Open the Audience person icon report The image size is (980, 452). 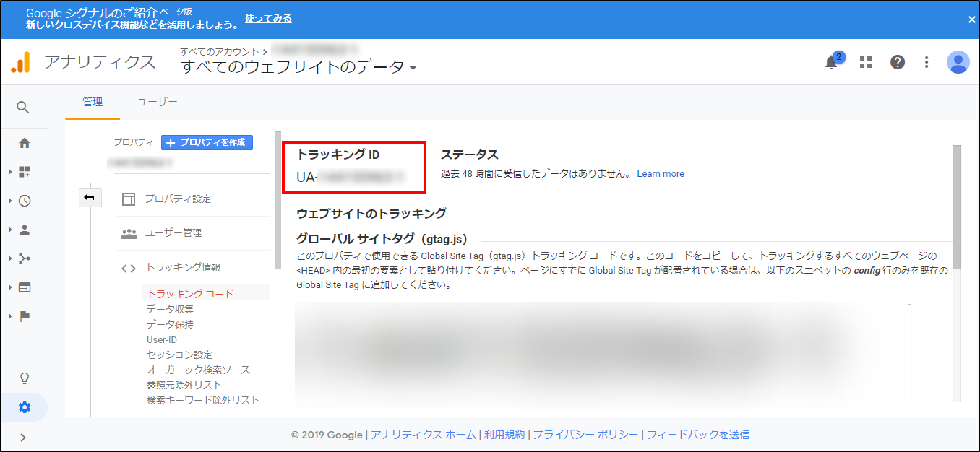25,230
